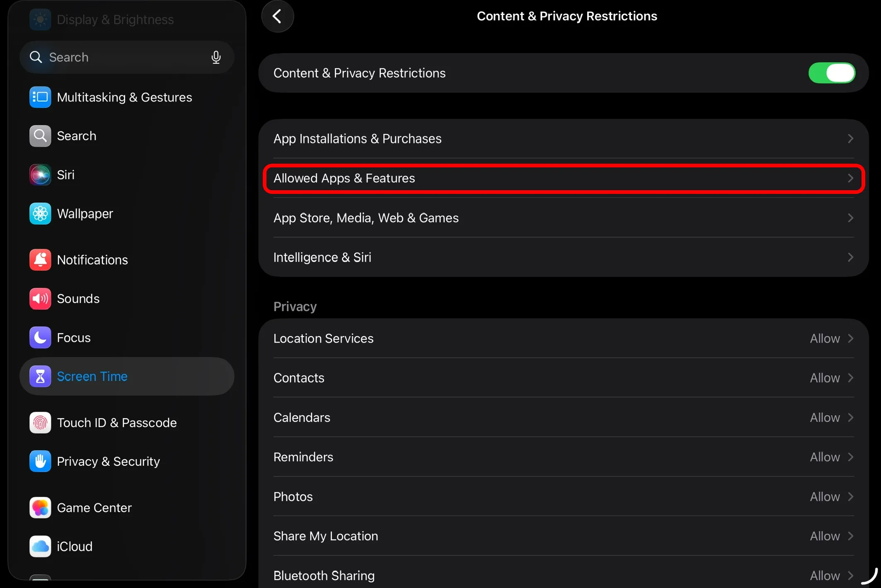This screenshot has height=588, width=881.
Task: Select the Screen Time hourglass icon
Action: point(40,376)
